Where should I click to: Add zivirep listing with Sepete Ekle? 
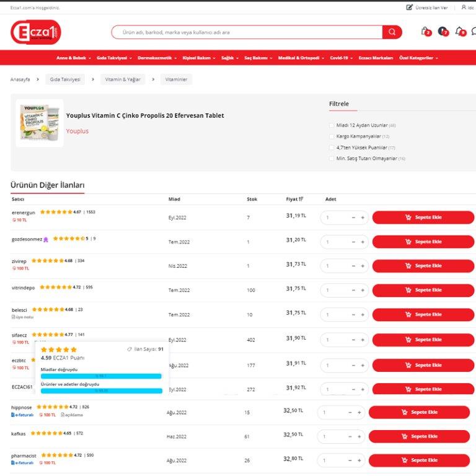(x=423, y=266)
